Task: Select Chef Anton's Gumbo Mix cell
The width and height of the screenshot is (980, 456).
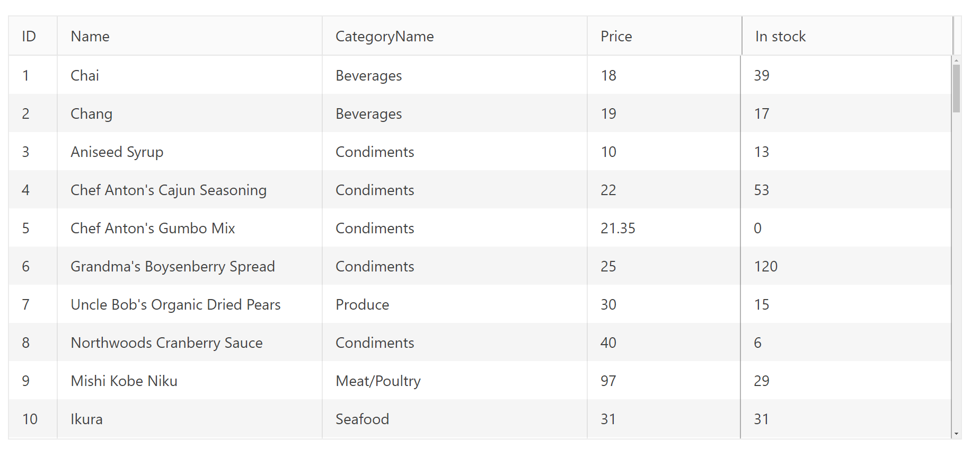Action: coord(153,228)
